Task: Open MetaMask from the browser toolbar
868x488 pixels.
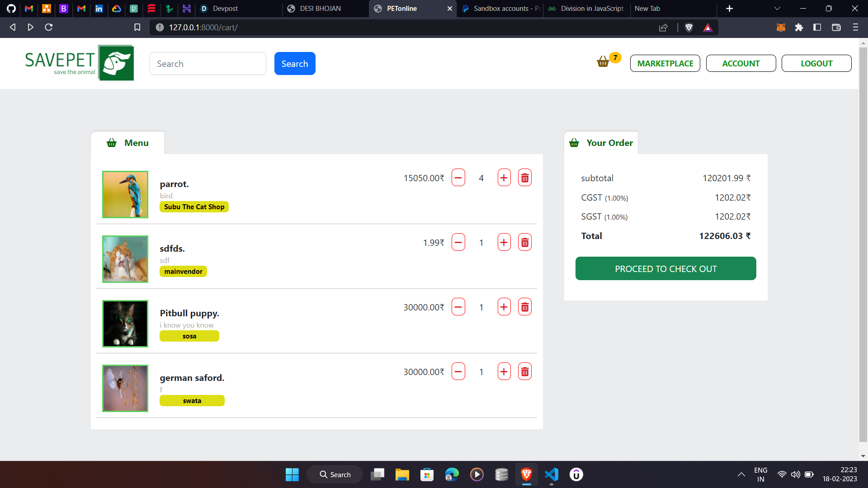Action: (781, 27)
